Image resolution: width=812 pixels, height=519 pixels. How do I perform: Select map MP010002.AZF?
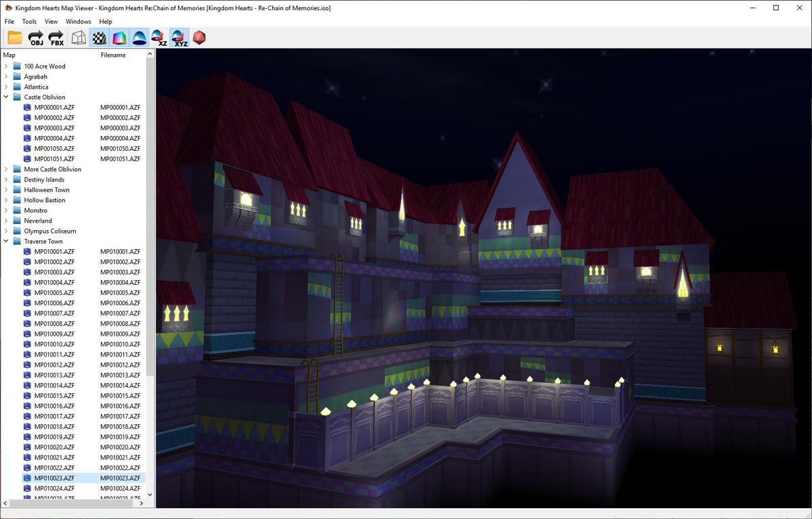click(x=54, y=262)
